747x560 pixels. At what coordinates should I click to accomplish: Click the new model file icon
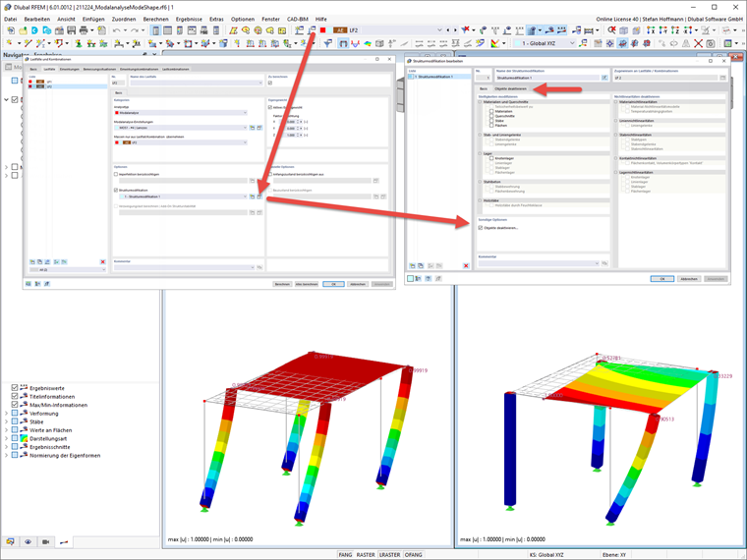(11, 30)
